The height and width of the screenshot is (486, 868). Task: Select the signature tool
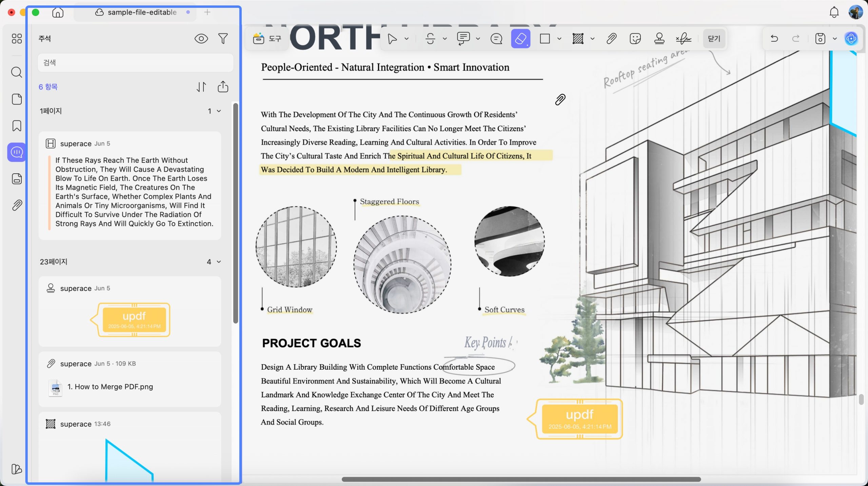683,39
